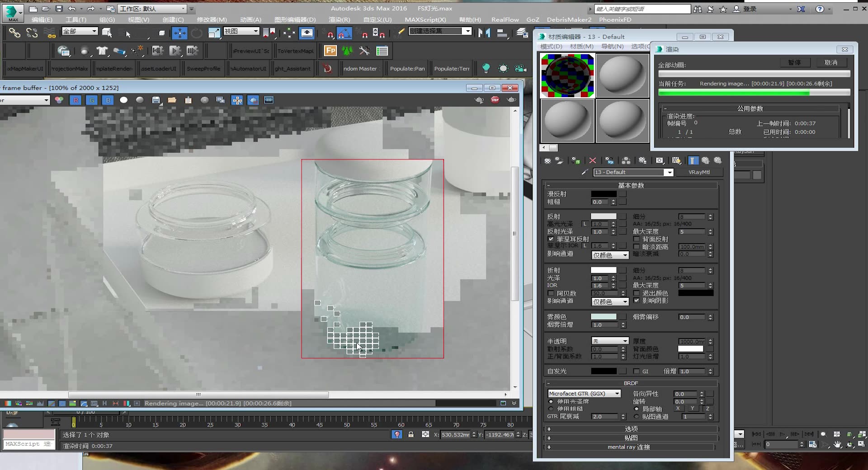Click the camera icon in plugin toolbar
868x470 pixels.
[x=521, y=68]
